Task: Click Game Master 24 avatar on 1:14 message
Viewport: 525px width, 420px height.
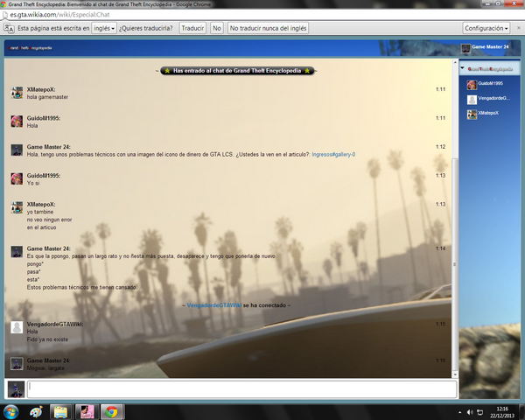Action: [17, 252]
